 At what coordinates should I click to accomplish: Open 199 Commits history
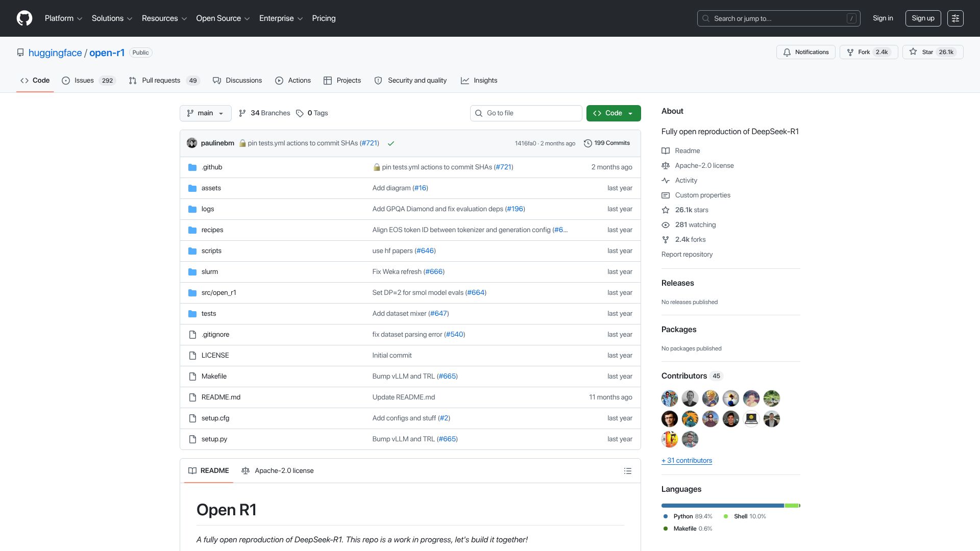tap(607, 143)
